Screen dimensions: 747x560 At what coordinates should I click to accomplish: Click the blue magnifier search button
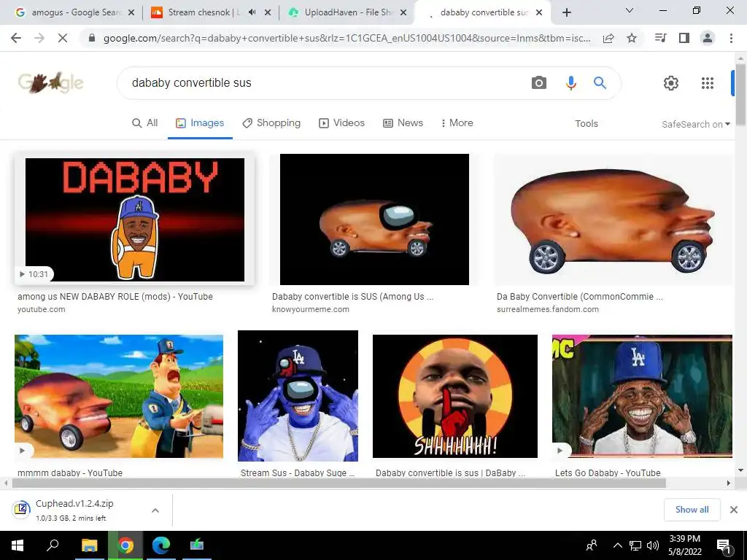[600, 83]
